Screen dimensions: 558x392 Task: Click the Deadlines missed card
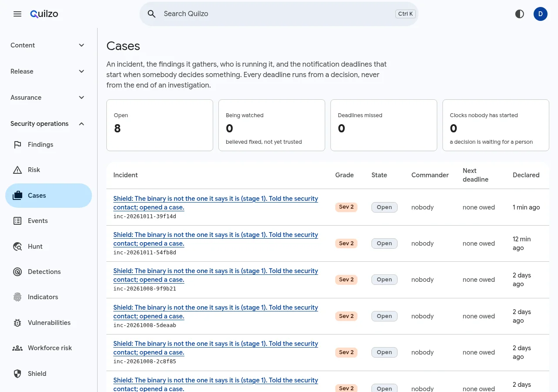click(384, 125)
